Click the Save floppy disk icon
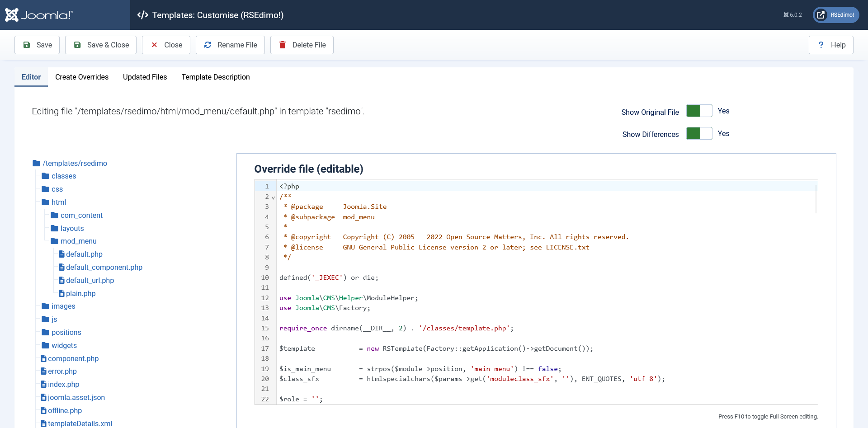868x428 pixels. point(27,45)
